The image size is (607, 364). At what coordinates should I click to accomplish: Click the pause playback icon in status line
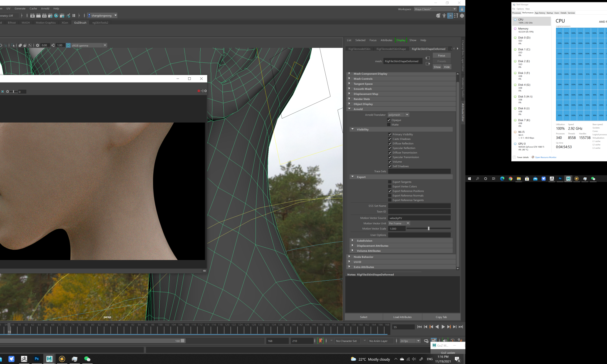pyautogui.click(x=74, y=15)
